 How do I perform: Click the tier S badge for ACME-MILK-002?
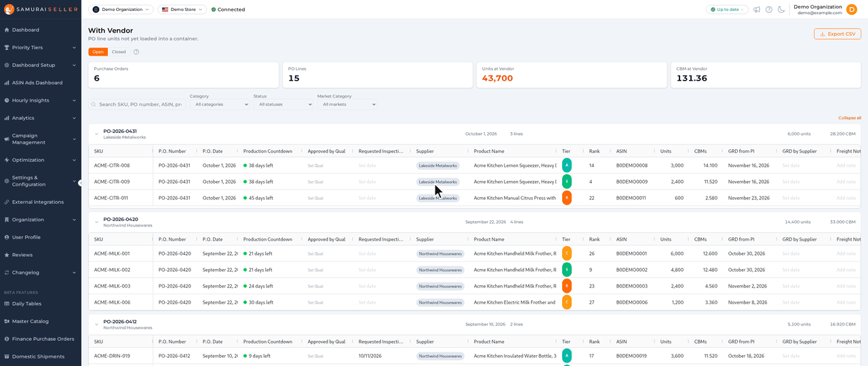(567, 270)
